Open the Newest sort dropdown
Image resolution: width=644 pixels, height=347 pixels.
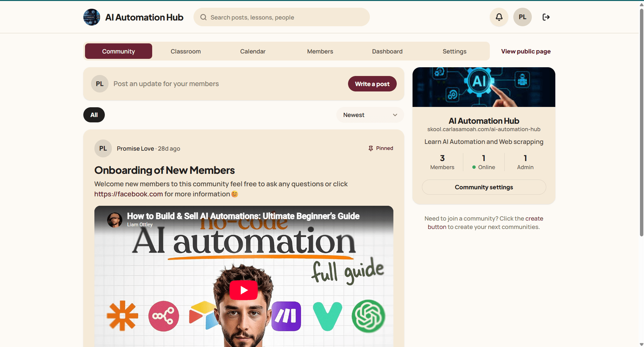(370, 115)
